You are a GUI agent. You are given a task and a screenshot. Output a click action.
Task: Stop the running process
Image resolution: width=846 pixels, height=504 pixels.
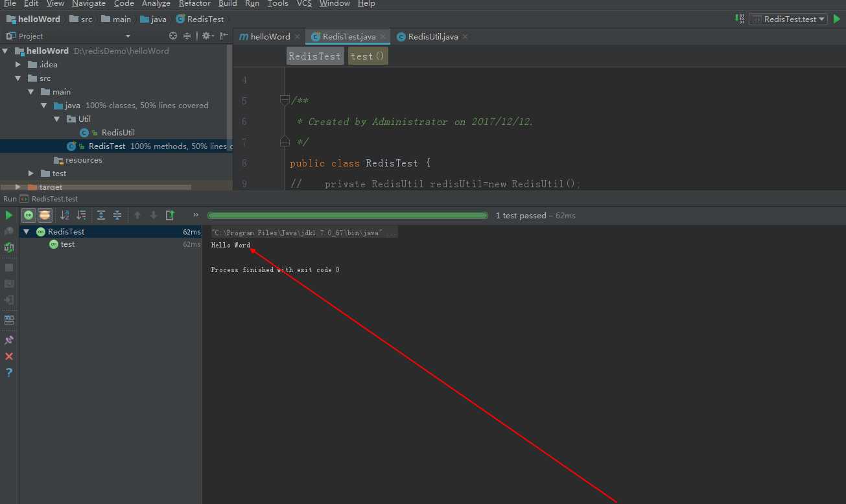9,268
